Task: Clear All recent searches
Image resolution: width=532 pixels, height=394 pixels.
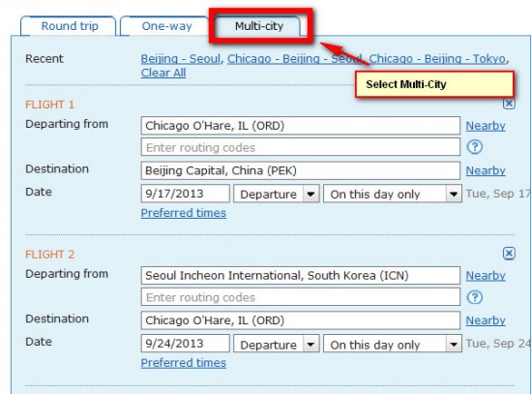Action: (163, 73)
